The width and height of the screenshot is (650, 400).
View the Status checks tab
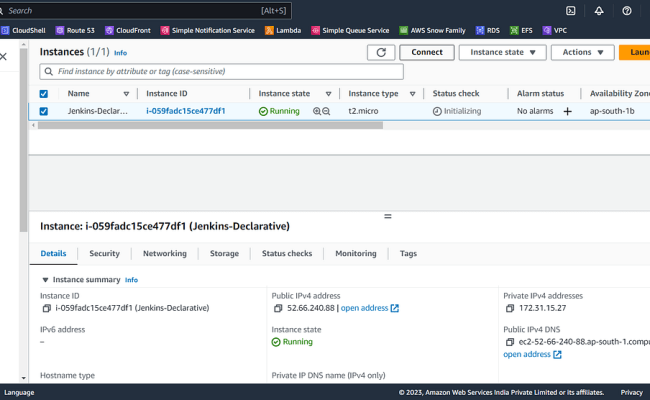287,253
